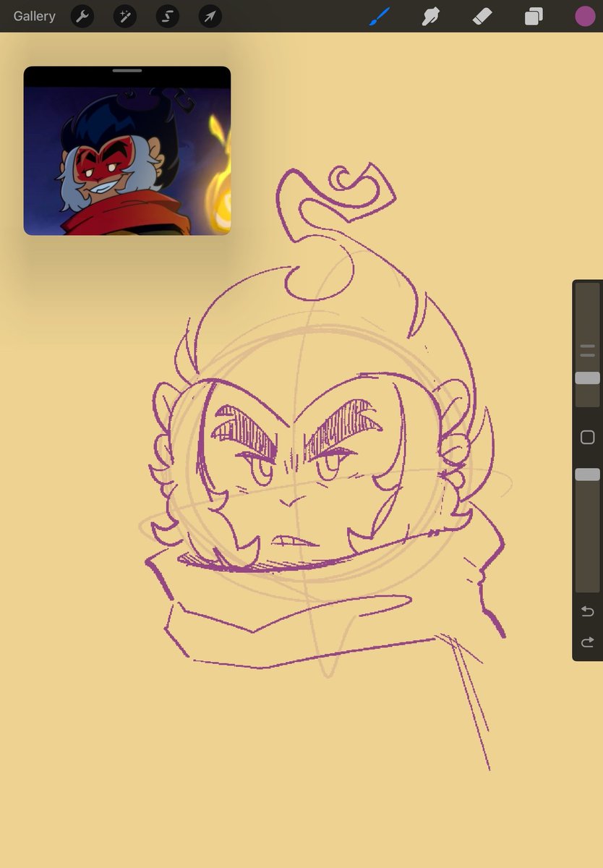
Task: Return to the Gallery
Action: (33, 16)
